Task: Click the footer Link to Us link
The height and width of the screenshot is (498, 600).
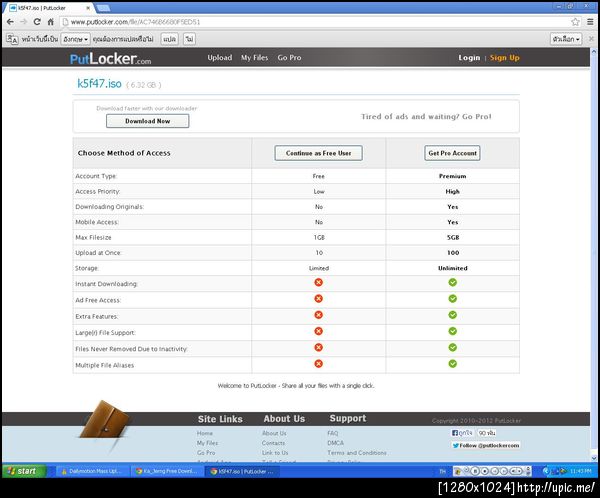Action: click(275, 453)
